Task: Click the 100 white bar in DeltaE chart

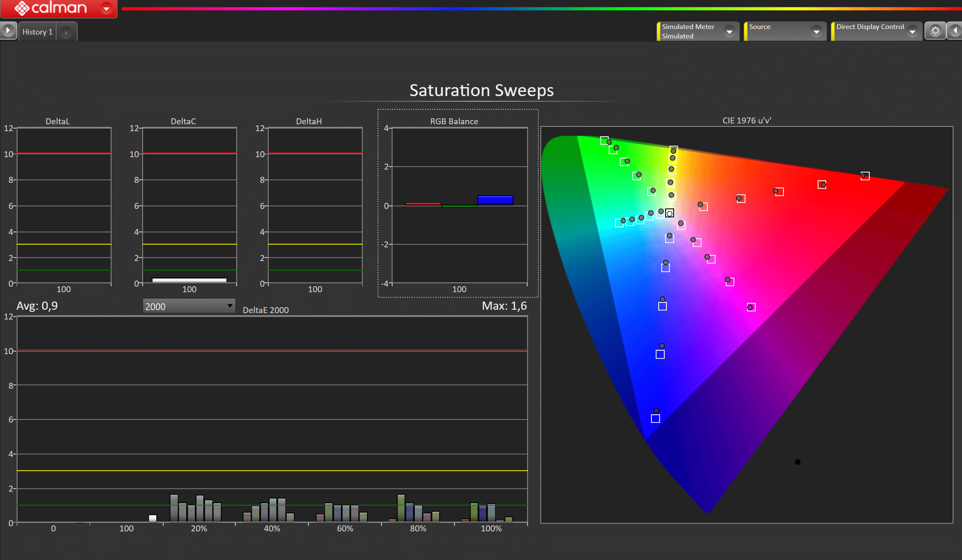Action: [153, 518]
